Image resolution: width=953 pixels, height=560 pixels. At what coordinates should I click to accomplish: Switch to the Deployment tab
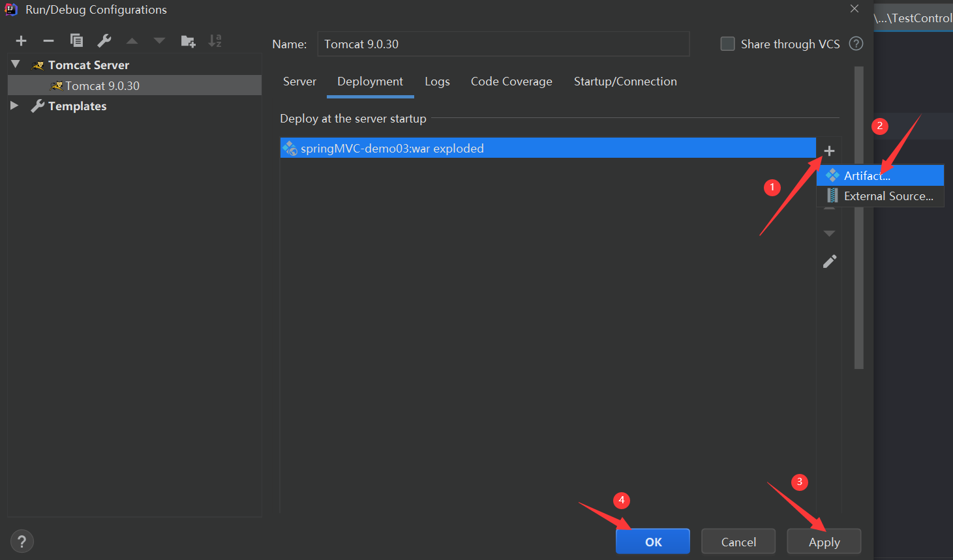click(x=370, y=81)
